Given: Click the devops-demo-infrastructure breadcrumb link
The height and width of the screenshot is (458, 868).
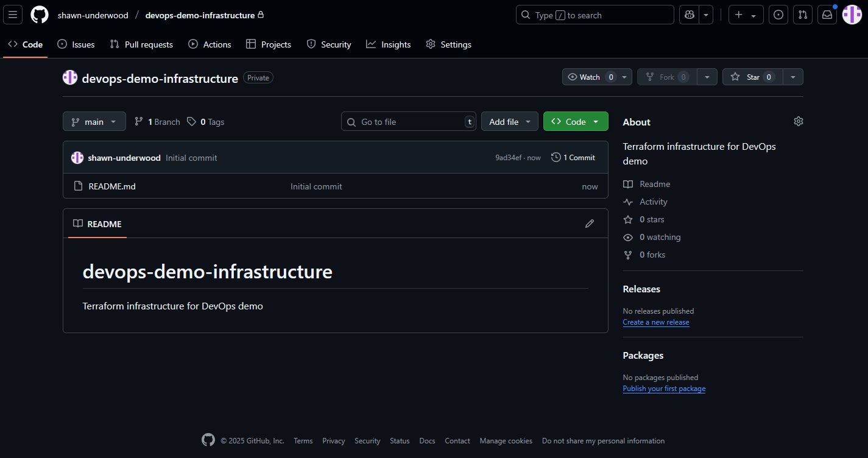Looking at the screenshot, I should pyautogui.click(x=200, y=15).
